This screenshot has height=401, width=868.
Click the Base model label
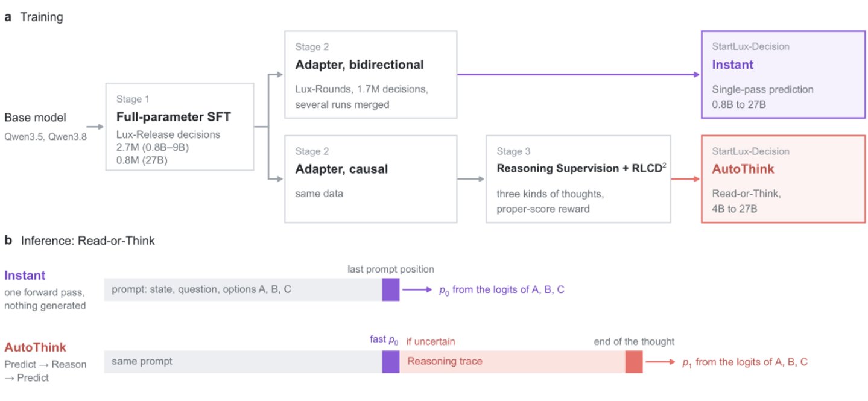tap(35, 118)
